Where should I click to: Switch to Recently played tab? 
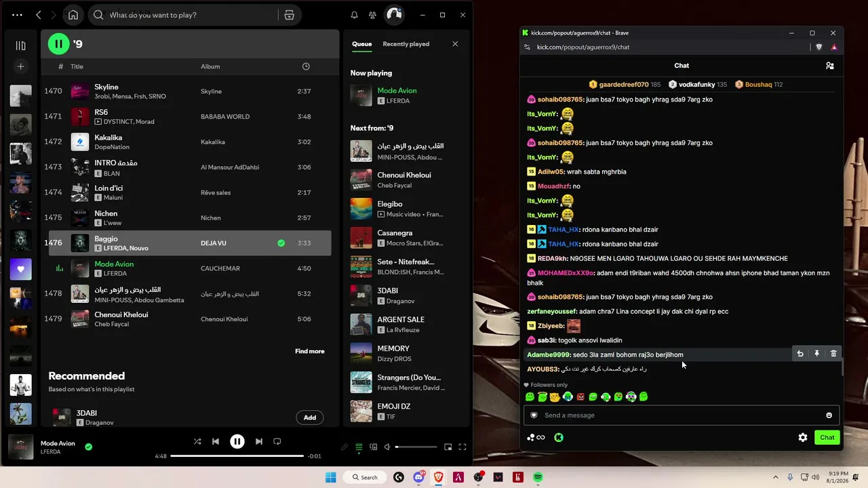[x=406, y=44]
